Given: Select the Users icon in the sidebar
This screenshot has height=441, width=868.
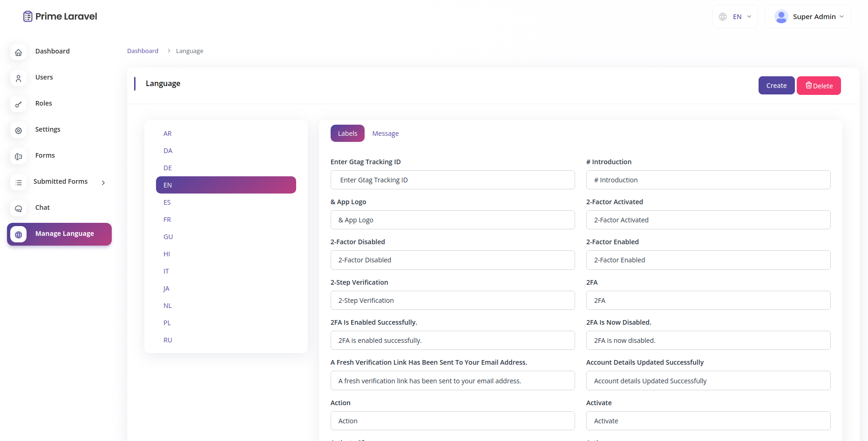Looking at the screenshot, I should 18,78.
